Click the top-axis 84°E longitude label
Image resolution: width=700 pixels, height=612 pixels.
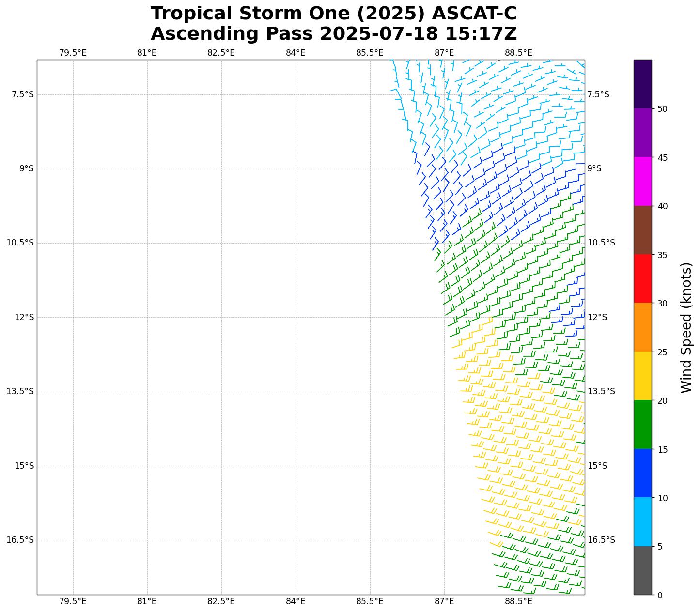pos(296,53)
